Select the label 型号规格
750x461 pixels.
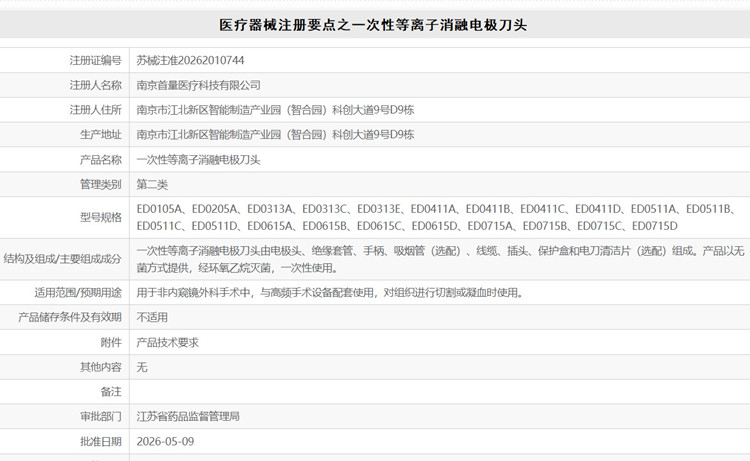pos(101,218)
